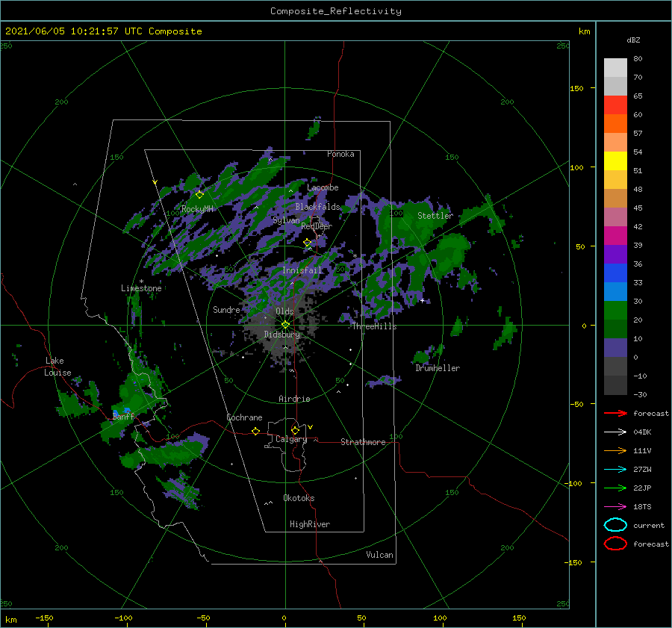Select the yellow diamond marker below Cochrane
The image size is (672, 628).
255,431
